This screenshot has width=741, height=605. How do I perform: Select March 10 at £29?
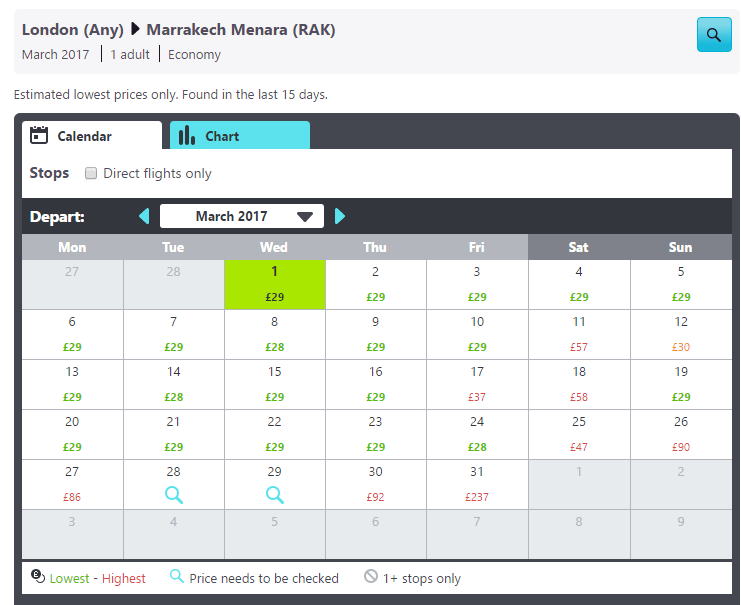click(x=477, y=335)
